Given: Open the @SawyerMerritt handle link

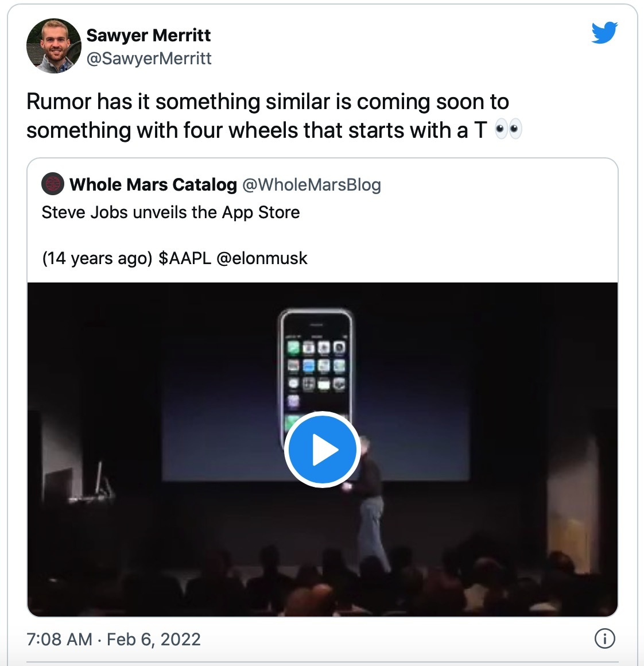Looking at the screenshot, I should pyautogui.click(x=149, y=59).
